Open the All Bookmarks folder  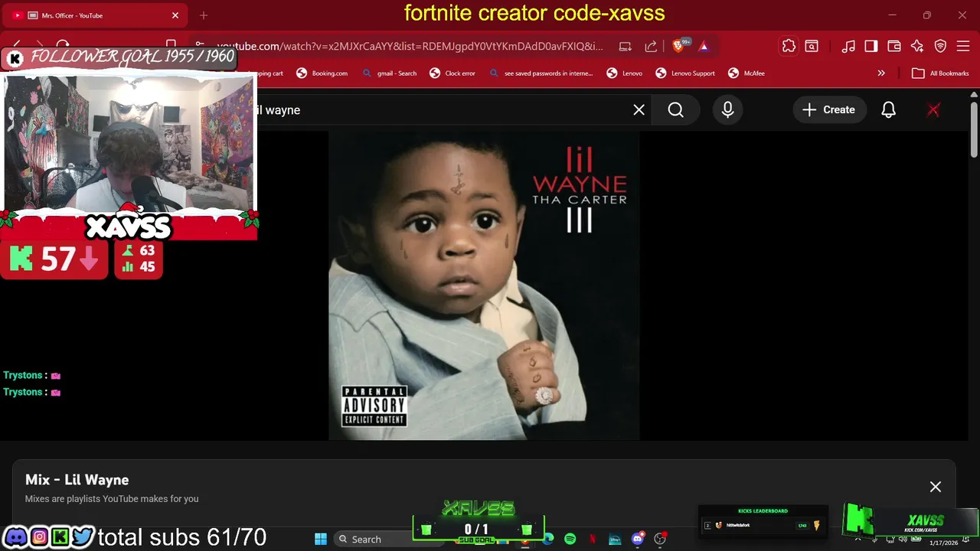(941, 73)
